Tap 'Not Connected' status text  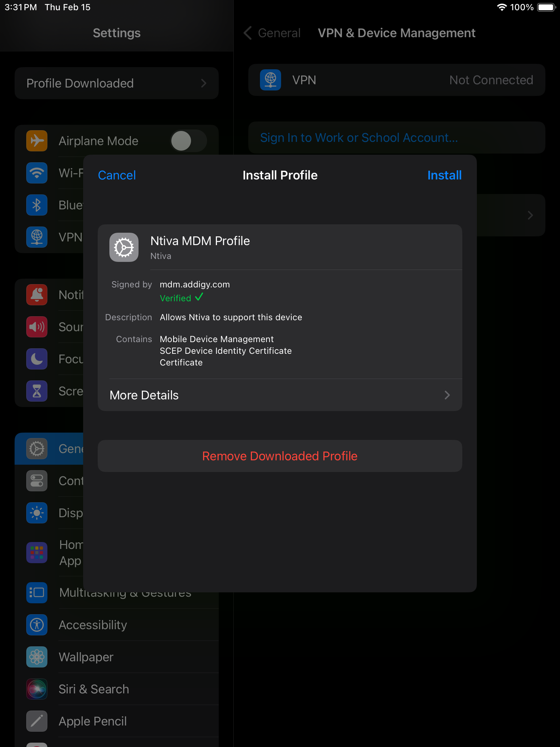[x=491, y=80]
